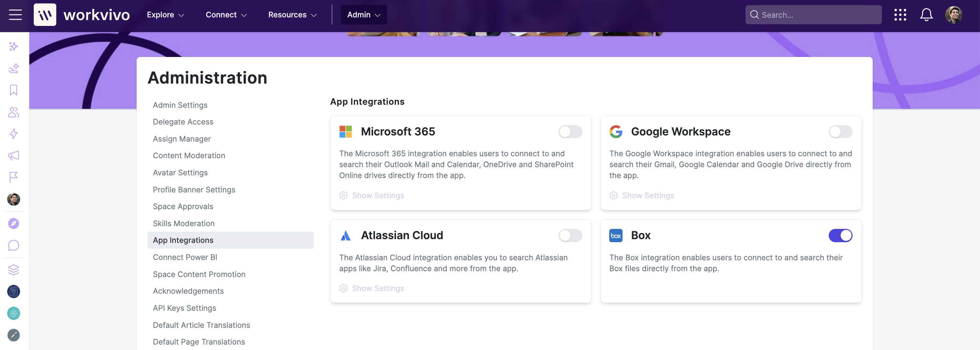The height and width of the screenshot is (350, 980).
Task: Open the notifications bell
Action: point(927,15)
